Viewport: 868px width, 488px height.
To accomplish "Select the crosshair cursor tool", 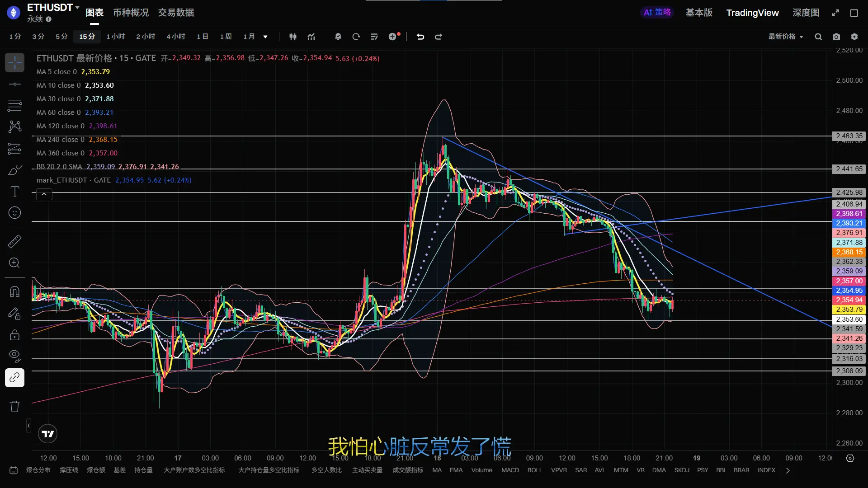I will click(14, 63).
